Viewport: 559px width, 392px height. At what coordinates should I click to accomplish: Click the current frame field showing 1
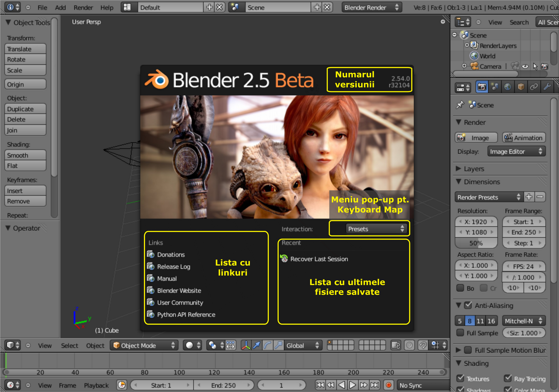pyautogui.click(x=282, y=385)
